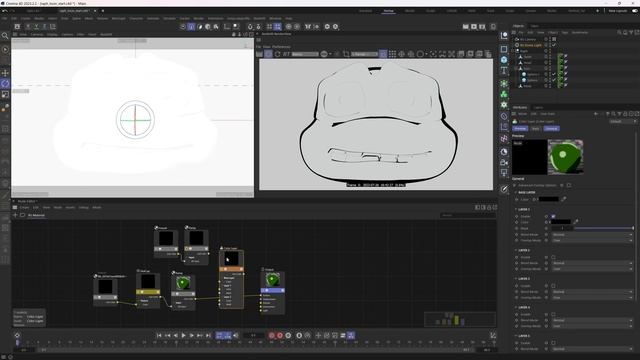Enable checkbox for Layer 3
The height and width of the screenshot is (360, 640).
click(x=553, y=286)
